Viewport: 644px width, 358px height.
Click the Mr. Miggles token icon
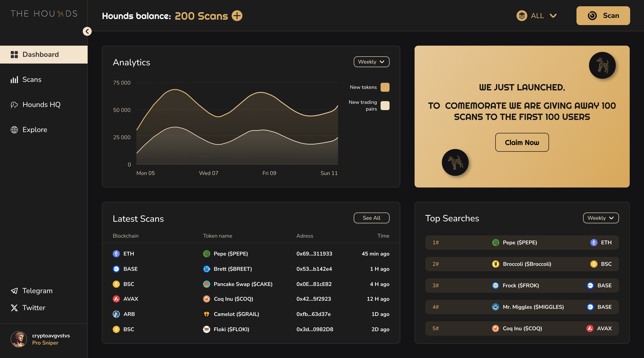point(496,307)
